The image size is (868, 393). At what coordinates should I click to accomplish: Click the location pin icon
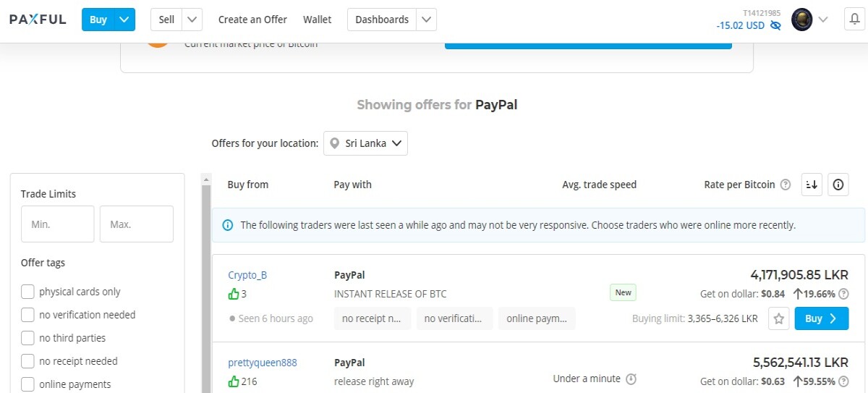tap(334, 143)
